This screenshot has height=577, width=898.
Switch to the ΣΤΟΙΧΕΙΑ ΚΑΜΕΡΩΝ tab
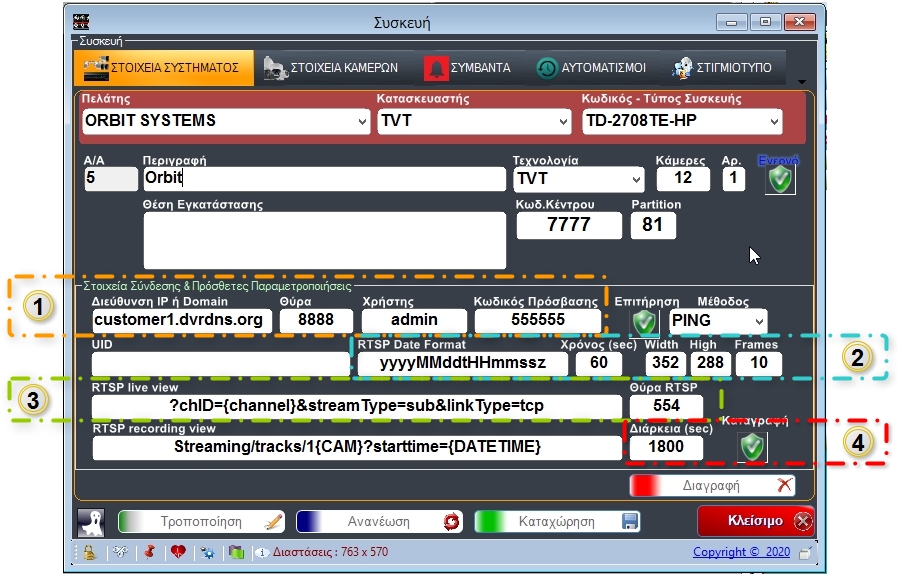[331, 68]
